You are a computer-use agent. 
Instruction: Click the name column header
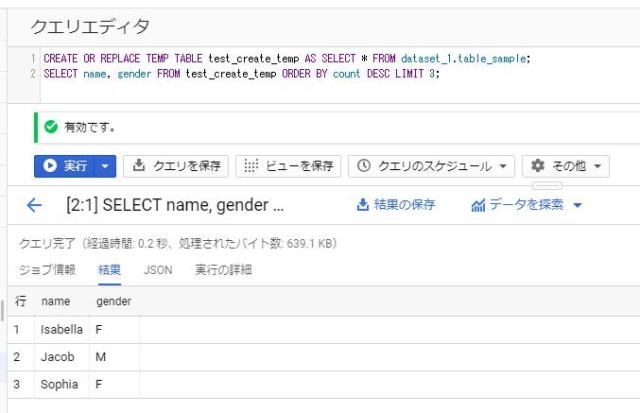tap(56, 301)
